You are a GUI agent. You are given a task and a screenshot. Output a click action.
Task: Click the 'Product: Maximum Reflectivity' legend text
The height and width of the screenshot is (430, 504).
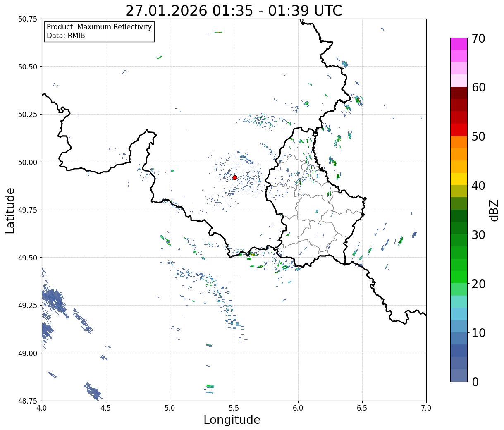click(99, 27)
